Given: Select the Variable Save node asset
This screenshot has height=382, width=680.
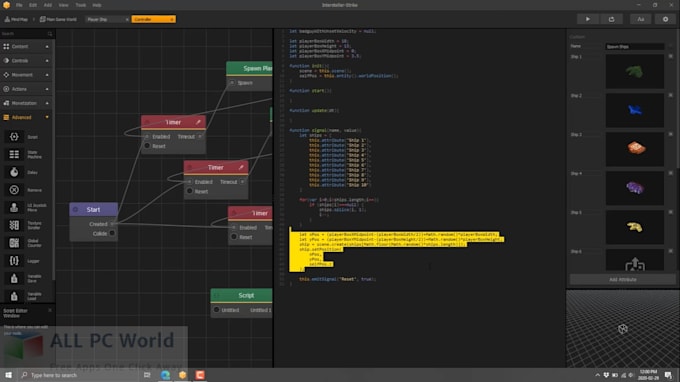Looking at the screenshot, I should [x=14, y=278].
